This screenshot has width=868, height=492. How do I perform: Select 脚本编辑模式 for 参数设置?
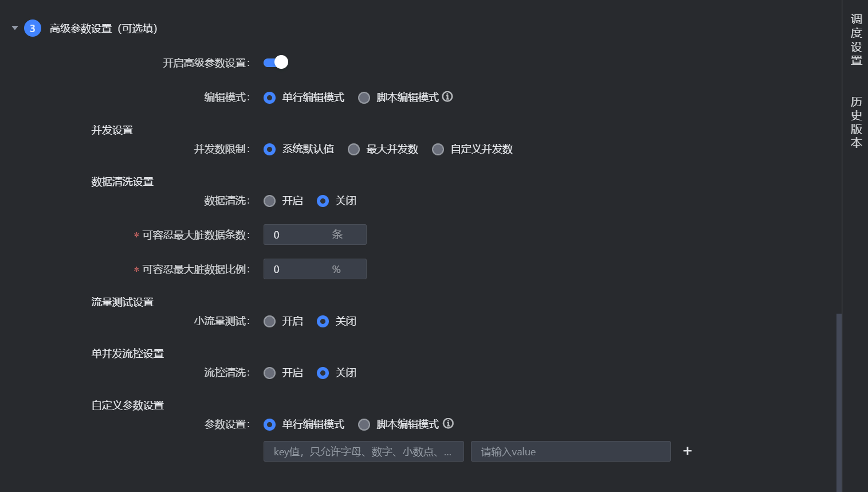(x=364, y=425)
